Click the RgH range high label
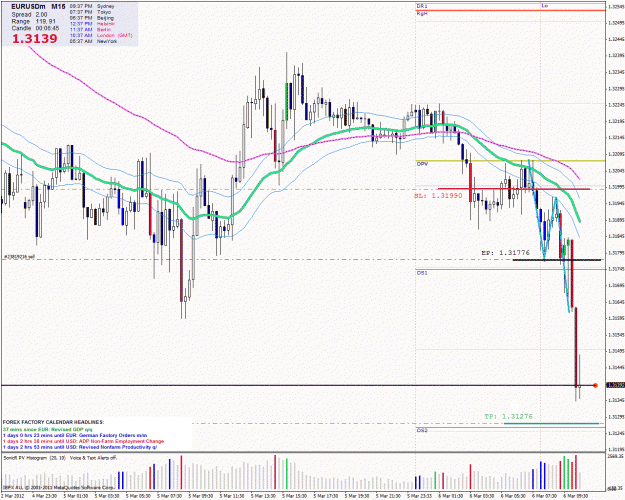This screenshot has width=625, height=500. [422, 14]
